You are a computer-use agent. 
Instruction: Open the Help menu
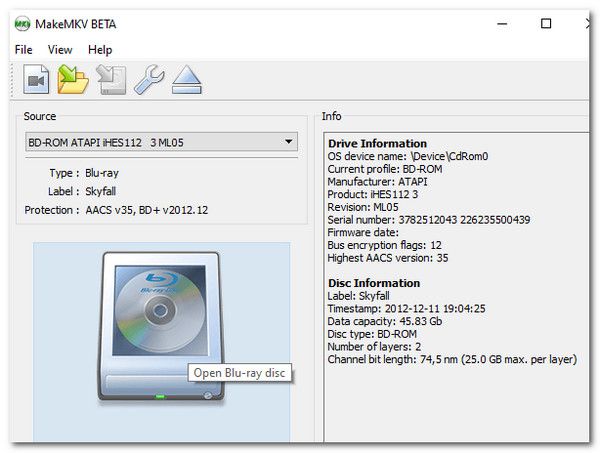click(100, 50)
